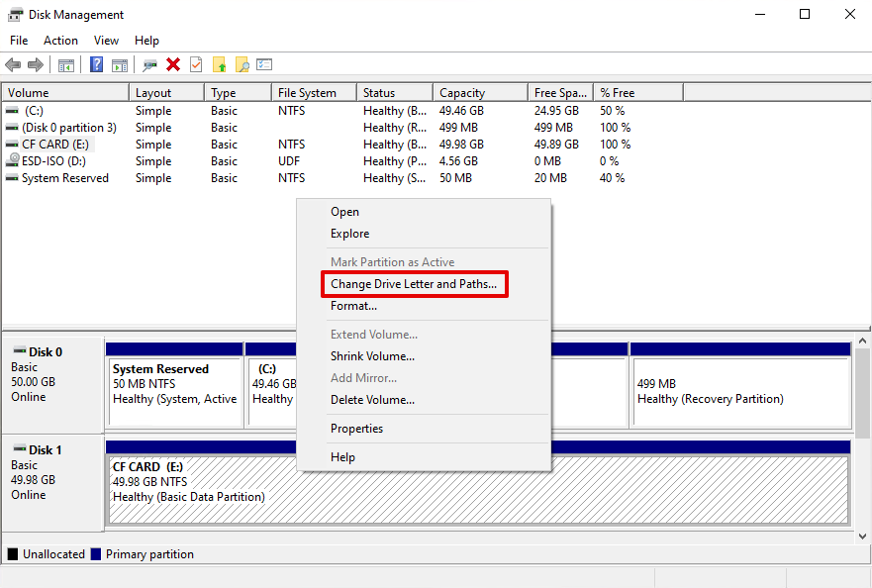Click the black Unallocated legend swatch

(12, 554)
